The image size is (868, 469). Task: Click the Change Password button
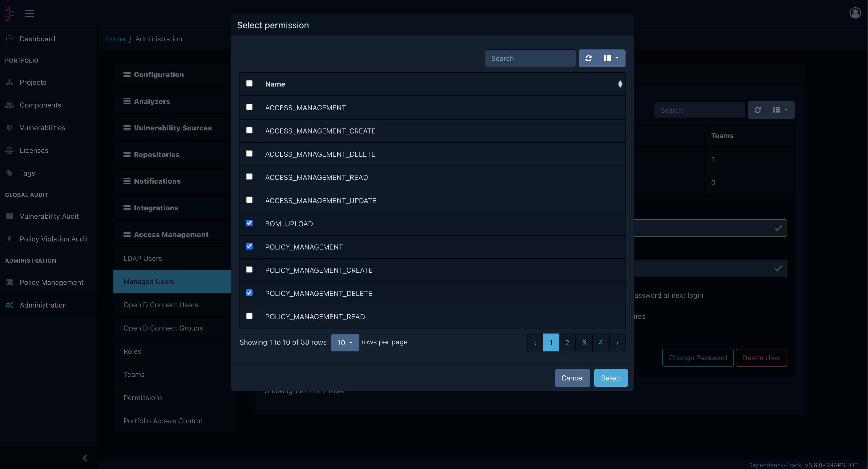pos(698,358)
